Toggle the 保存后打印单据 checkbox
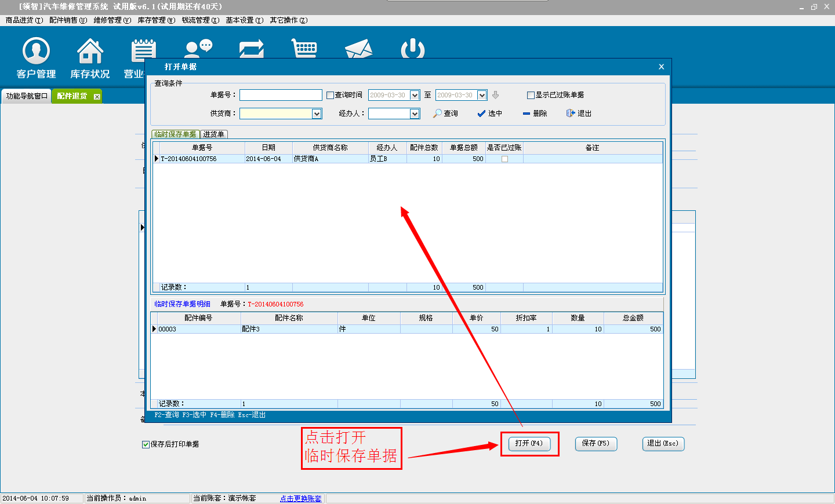This screenshot has height=504, width=835. click(146, 444)
